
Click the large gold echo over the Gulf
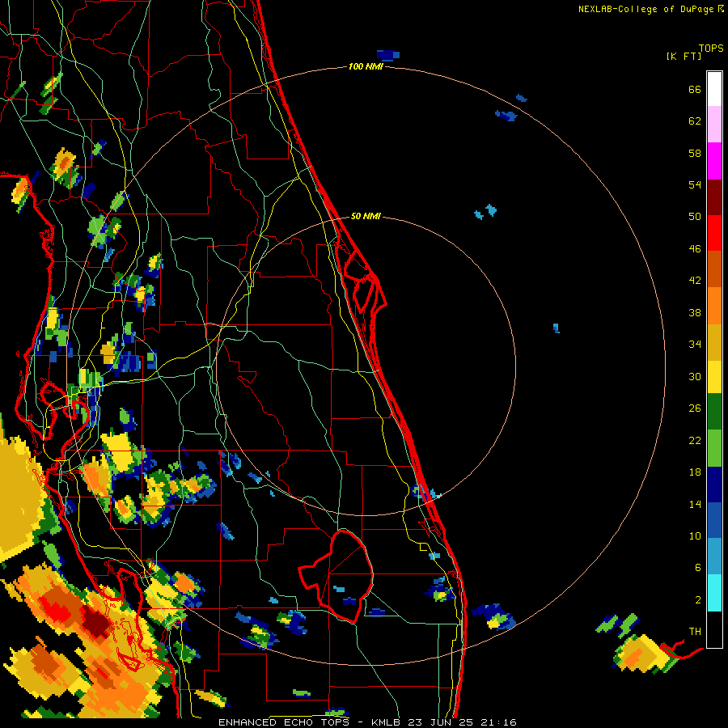19,499
